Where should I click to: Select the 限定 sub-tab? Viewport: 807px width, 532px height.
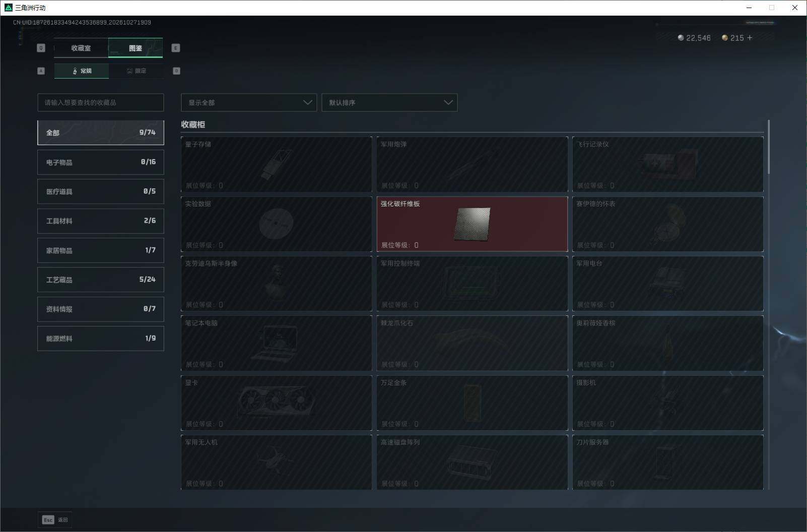(136, 71)
